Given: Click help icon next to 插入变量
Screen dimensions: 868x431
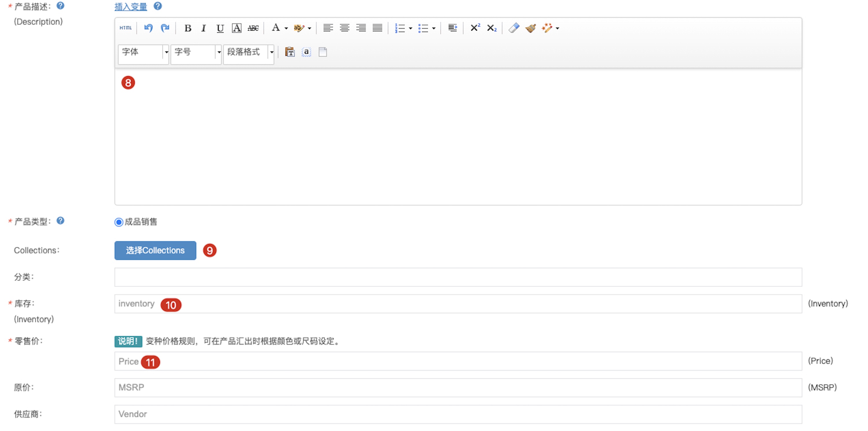Looking at the screenshot, I should tap(158, 6).
